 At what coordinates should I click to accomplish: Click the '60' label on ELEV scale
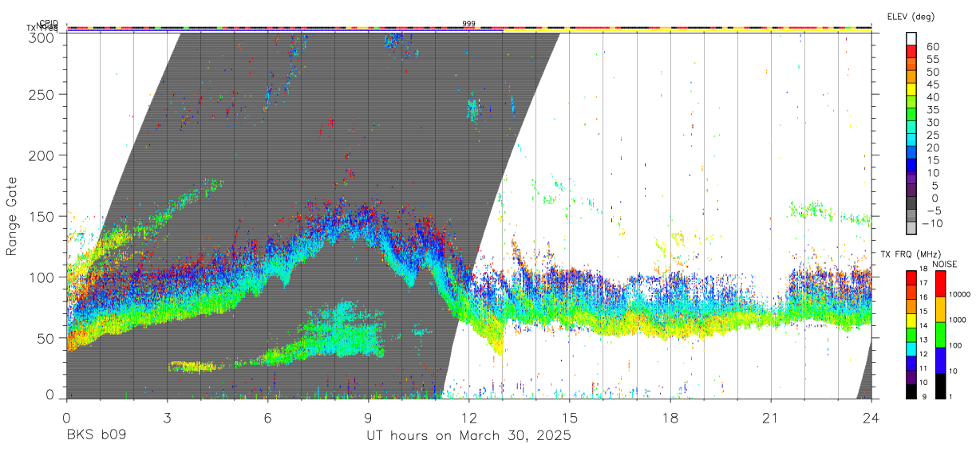click(932, 46)
